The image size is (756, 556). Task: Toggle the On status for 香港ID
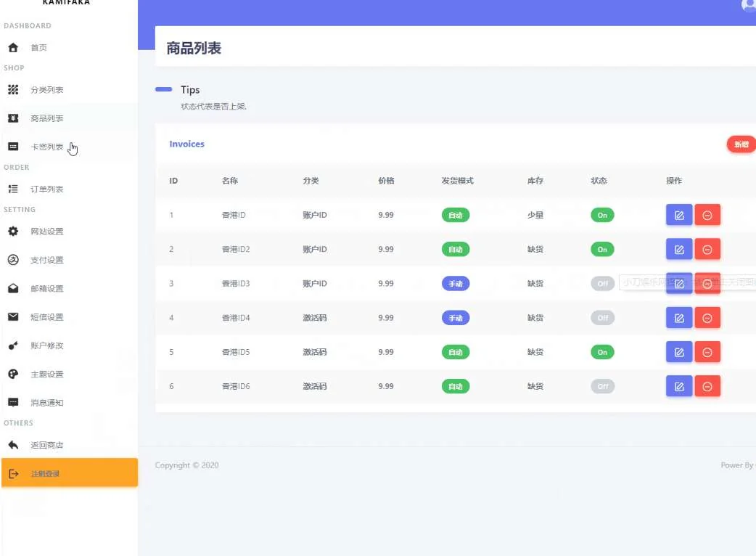(x=602, y=215)
